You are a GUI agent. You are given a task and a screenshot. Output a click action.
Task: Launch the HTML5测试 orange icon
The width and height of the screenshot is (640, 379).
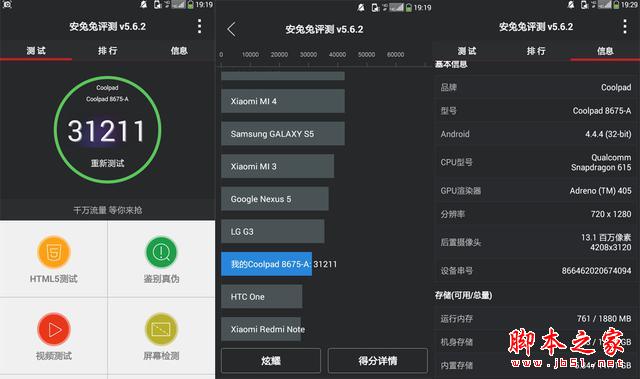(54, 252)
